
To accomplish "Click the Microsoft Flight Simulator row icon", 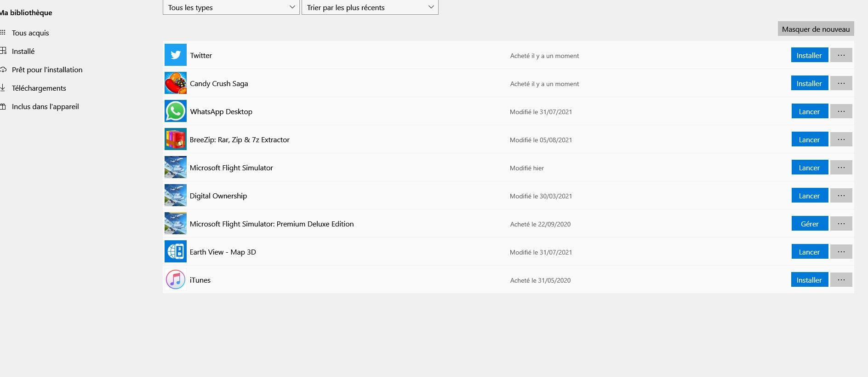I will pos(176,168).
